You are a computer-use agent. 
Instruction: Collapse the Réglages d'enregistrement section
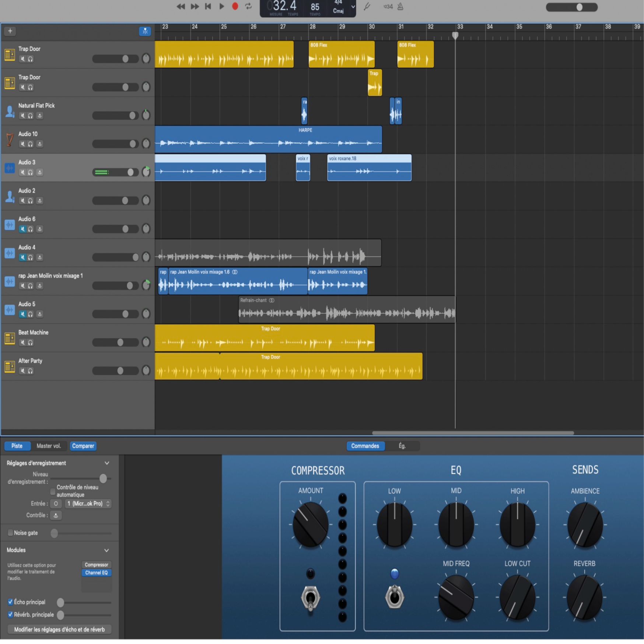[x=107, y=463]
